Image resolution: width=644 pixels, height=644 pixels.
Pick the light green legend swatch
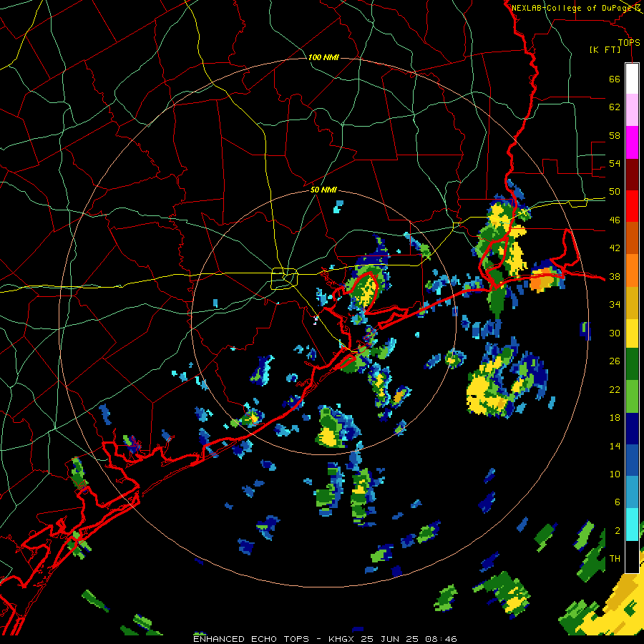[x=632, y=396]
